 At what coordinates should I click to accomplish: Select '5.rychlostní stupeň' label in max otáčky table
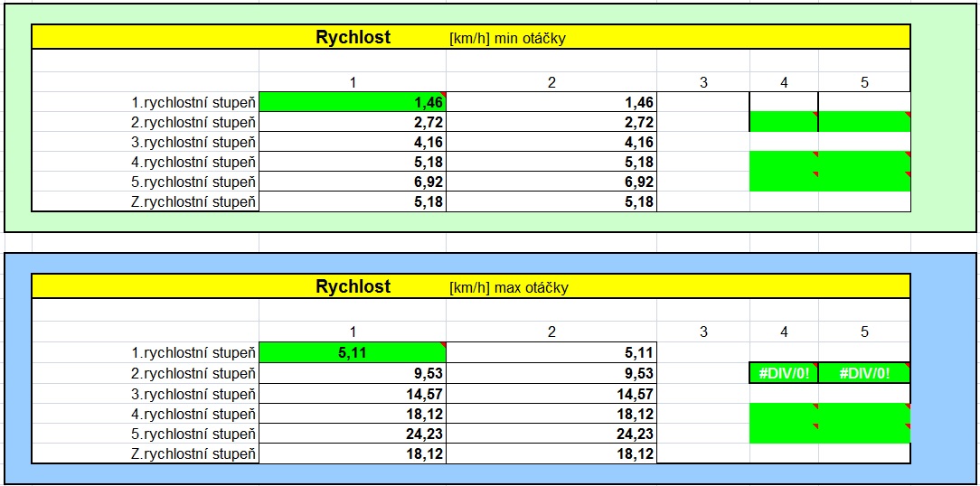click(193, 433)
